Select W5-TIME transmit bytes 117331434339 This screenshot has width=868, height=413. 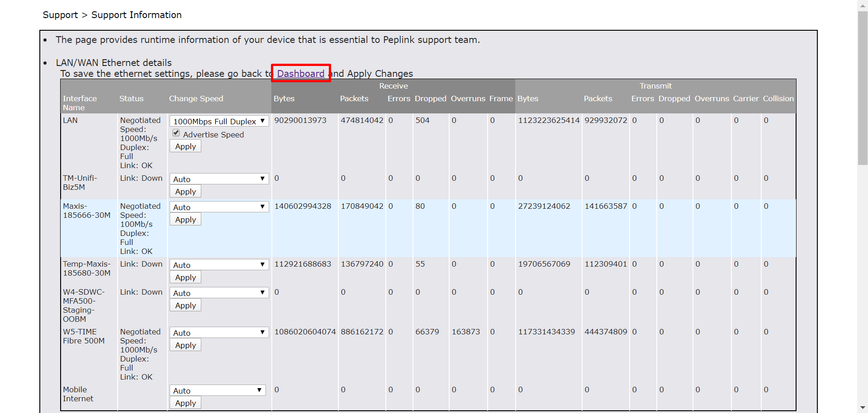pos(546,332)
